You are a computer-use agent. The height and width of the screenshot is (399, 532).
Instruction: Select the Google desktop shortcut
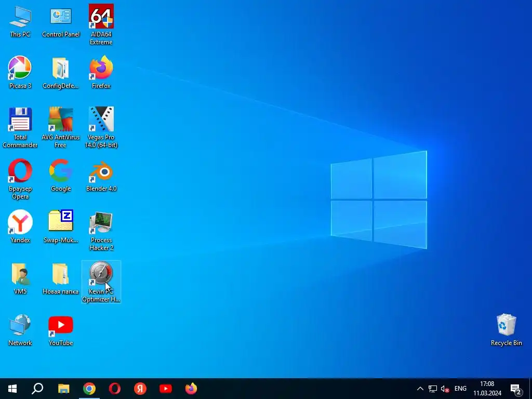[61, 176]
